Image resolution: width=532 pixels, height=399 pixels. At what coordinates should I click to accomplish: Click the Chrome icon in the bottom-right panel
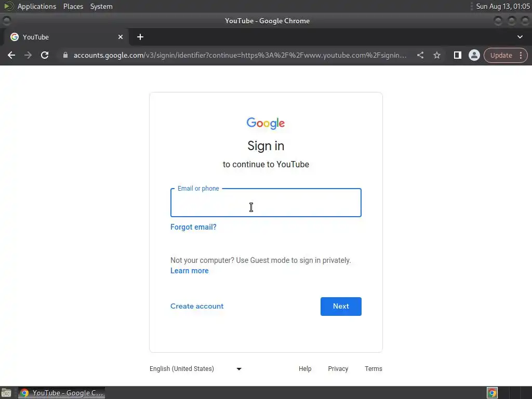coord(492,393)
